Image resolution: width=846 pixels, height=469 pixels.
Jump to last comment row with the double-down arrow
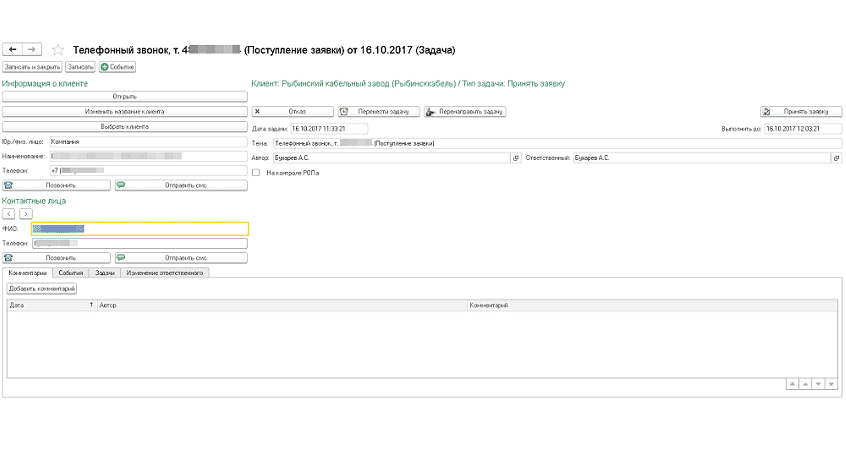(831, 384)
